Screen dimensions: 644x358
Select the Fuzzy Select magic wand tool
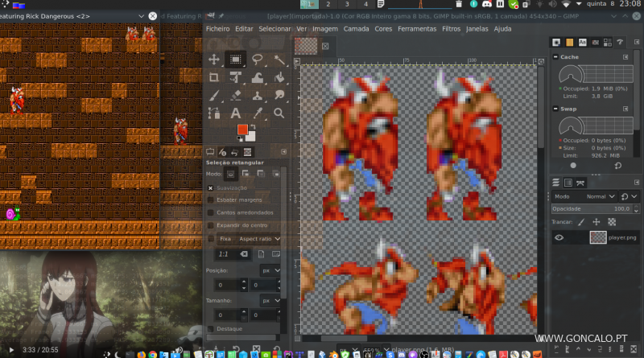pos(279,60)
